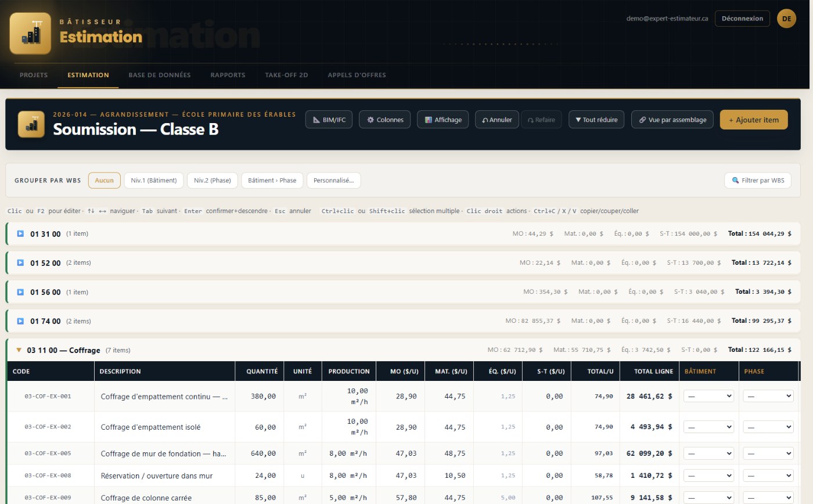The width and height of the screenshot is (813, 504).
Task: Click quantity cell 380,00
Action: 260,396
